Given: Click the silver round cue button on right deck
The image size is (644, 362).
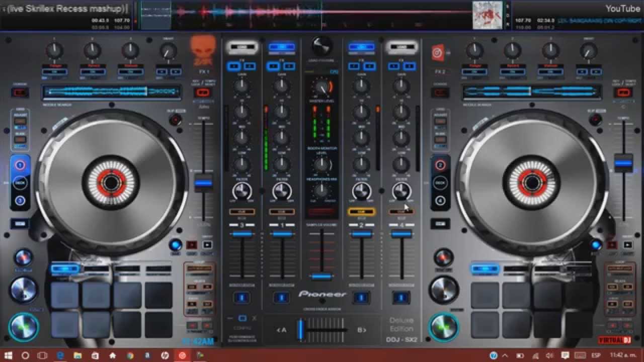Looking at the screenshot, I should point(444,290).
